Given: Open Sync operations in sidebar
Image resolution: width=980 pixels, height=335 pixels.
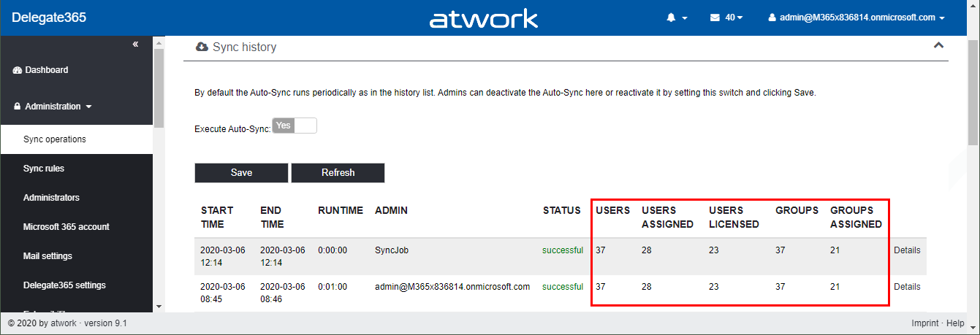Looking at the screenshot, I should [77, 139].
